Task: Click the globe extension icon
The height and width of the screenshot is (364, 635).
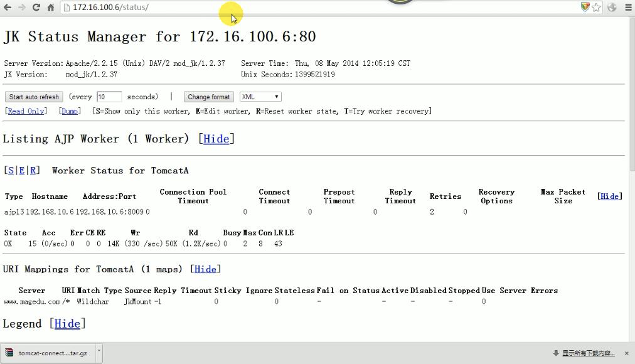Action: [612, 8]
